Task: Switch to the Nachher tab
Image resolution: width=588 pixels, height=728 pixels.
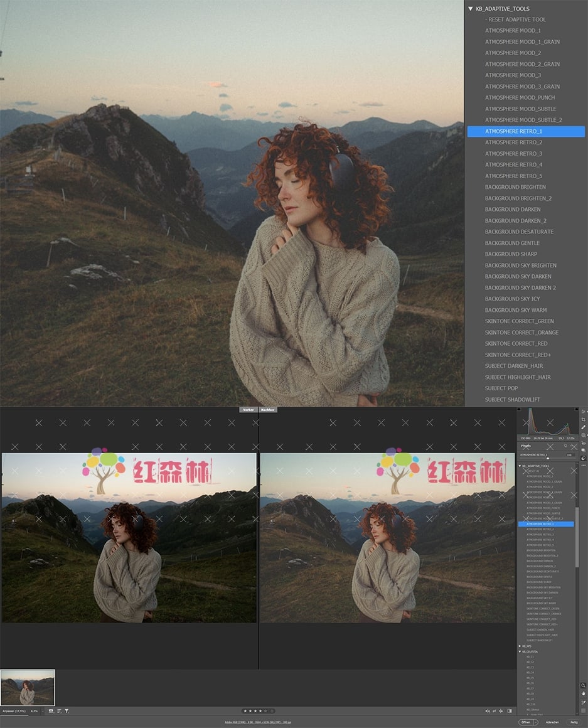Action: (x=268, y=409)
